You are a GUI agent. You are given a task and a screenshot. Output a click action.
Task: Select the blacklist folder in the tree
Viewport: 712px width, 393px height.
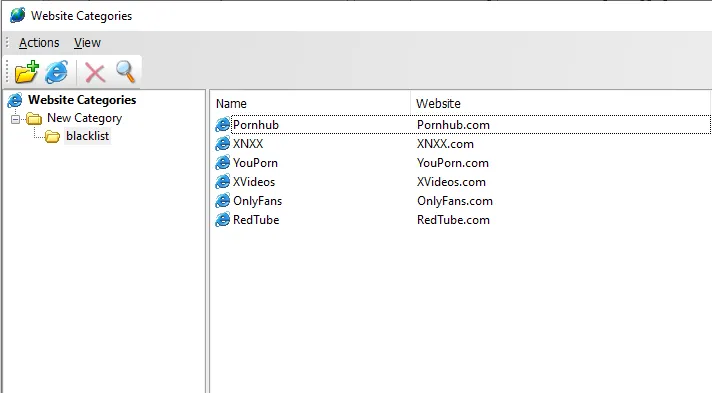click(88, 136)
